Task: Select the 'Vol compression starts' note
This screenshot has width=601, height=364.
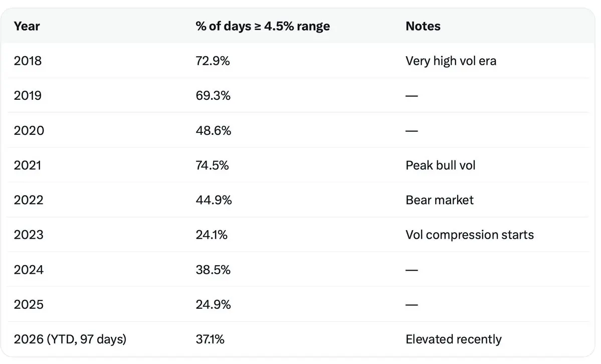Action: (469, 235)
